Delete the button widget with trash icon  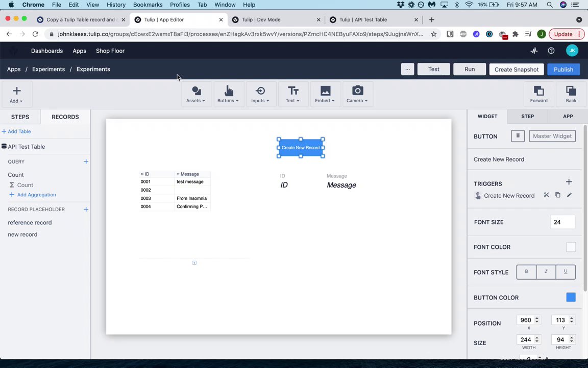pyautogui.click(x=518, y=136)
